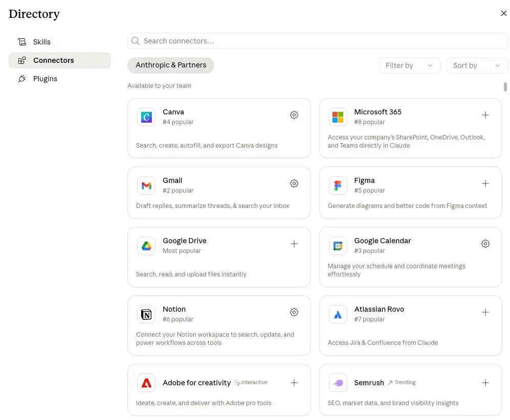
Task: Click the Plugins plug icon
Action: coord(22,79)
